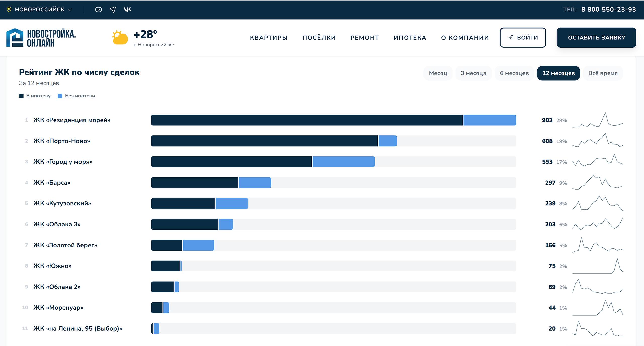The width and height of the screenshot is (644, 346).
Task: Open the «Квартиры» menu item
Action: coord(269,38)
